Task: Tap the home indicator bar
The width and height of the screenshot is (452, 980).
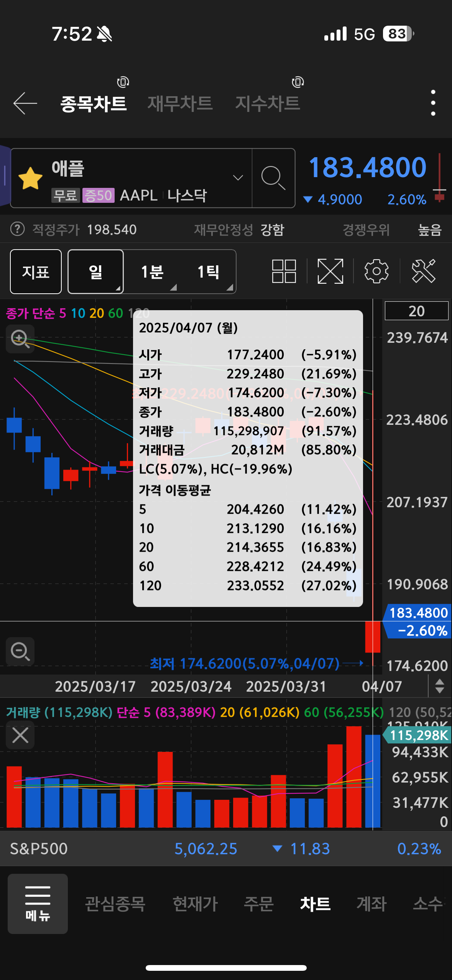Action: (226, 968)
